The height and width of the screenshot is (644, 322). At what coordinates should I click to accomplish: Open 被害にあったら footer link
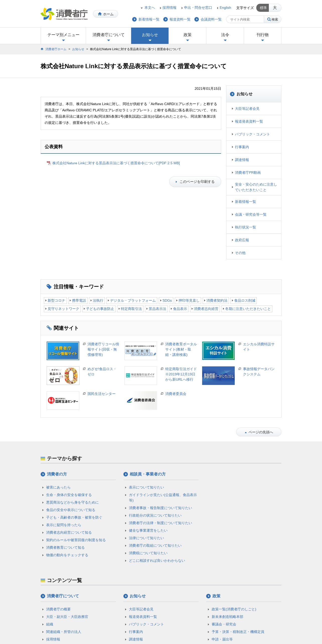click(58, 487)
